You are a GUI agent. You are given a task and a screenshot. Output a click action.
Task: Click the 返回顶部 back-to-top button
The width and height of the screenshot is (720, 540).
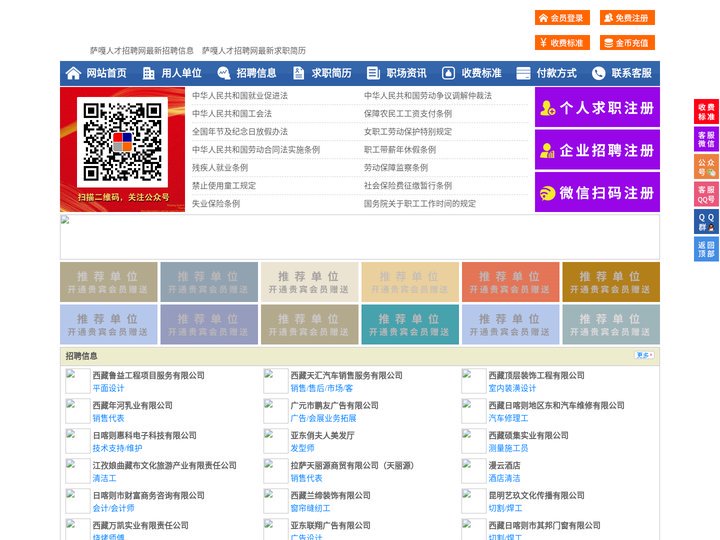[x=706, y=249]
